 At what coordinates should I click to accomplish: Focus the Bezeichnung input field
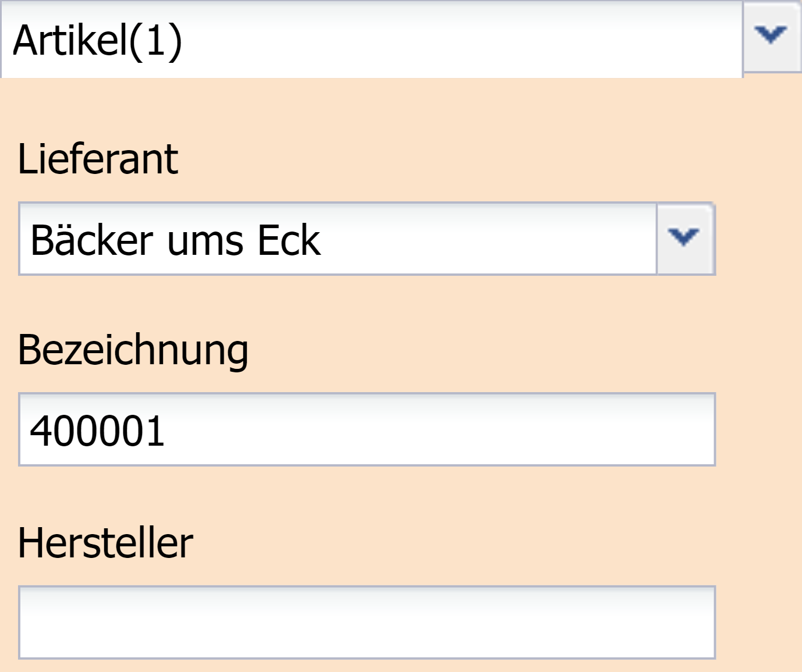pyautogui.click(x=367, y=430)
